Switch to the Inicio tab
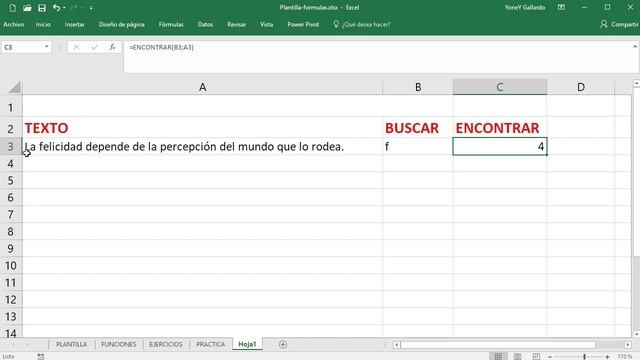Viewport: 640px width, 360px height. click(43, 24)
